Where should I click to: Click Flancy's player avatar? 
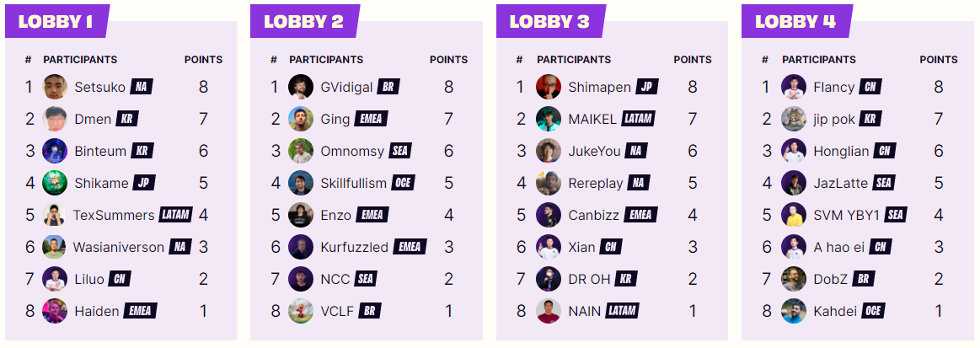point(794,87)
